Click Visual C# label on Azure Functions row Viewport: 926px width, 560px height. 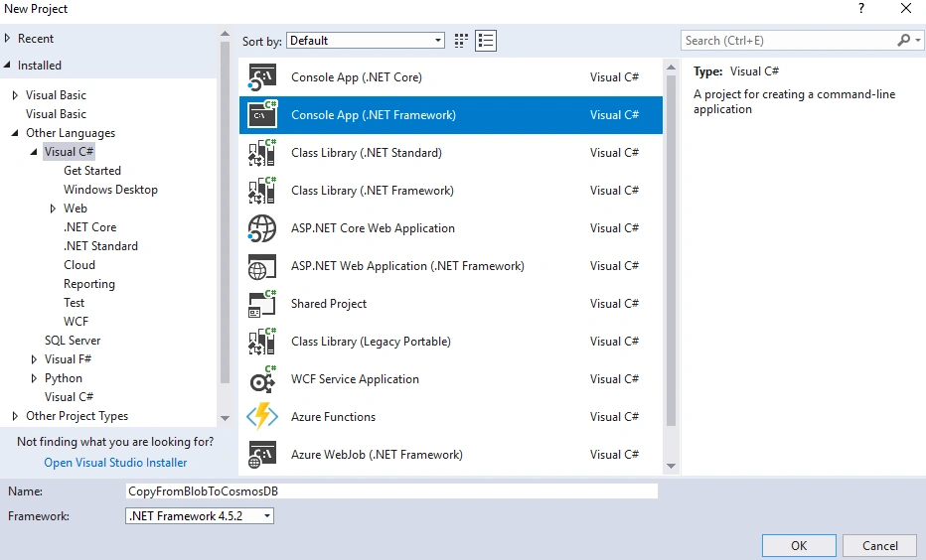click(614, 417)
